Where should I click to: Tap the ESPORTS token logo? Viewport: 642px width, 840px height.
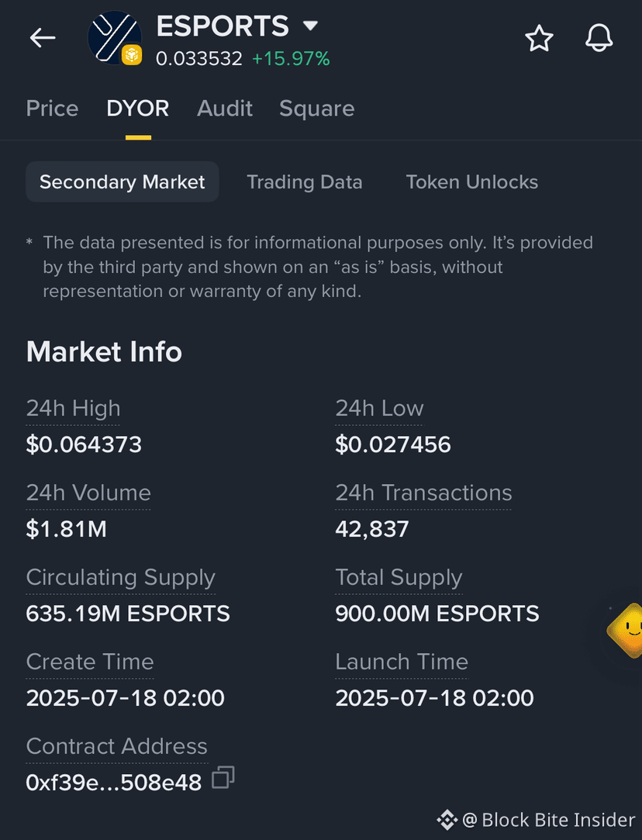pyautogui.click(x=115, y=37)
